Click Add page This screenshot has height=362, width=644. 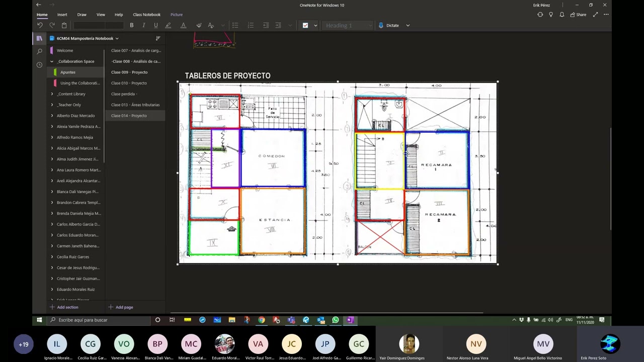(x=121, y=307)
